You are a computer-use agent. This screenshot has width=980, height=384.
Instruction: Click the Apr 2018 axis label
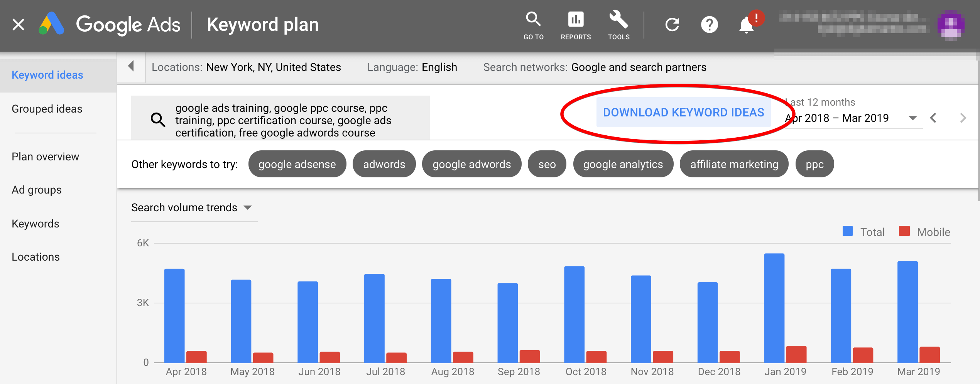[x=186, y=372]
